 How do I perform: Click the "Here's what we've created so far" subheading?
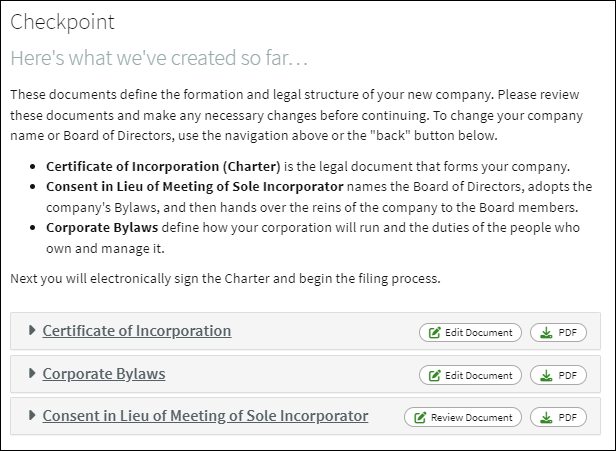point(159,58)
